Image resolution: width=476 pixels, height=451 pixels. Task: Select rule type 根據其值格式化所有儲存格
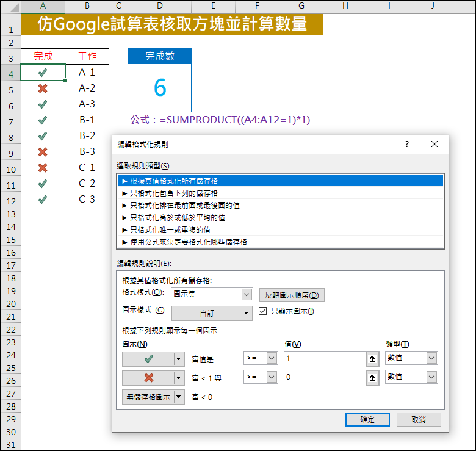[280, 181]
